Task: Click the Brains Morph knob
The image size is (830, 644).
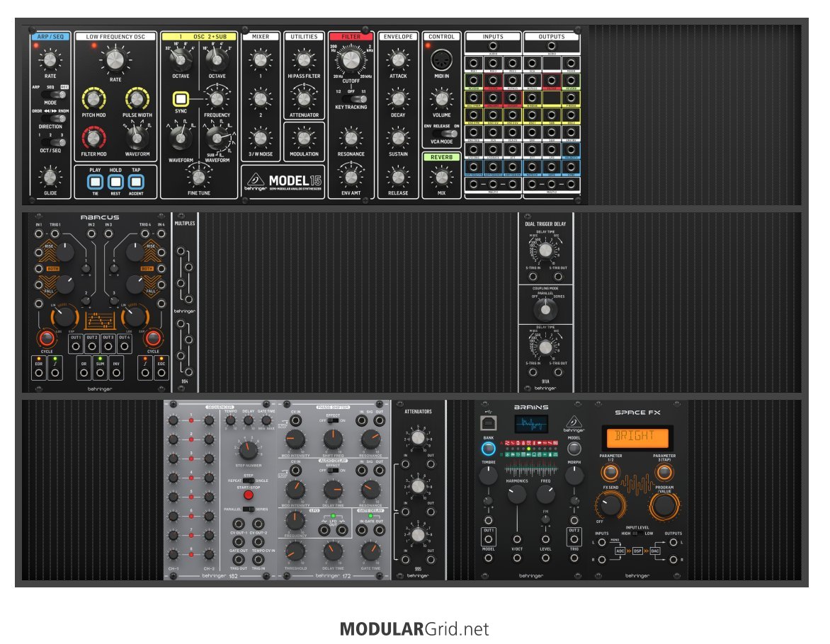Action: point(574,475)
